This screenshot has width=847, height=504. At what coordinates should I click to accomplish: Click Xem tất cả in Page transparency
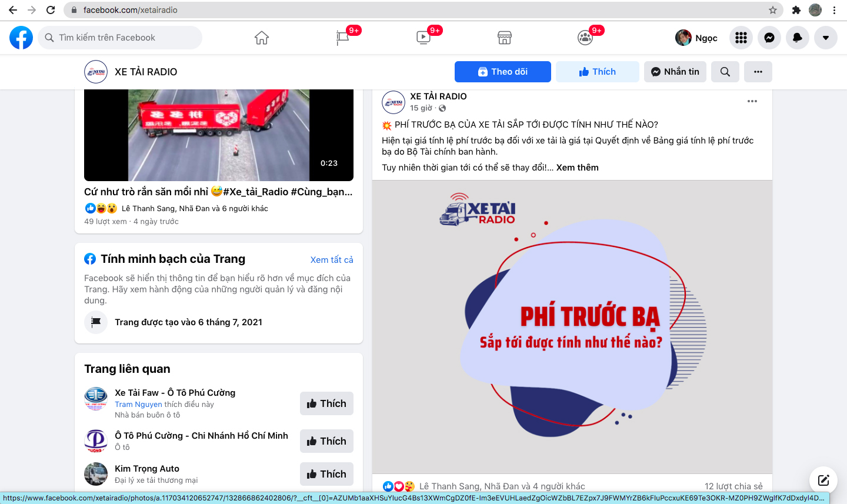click(332, 260)
